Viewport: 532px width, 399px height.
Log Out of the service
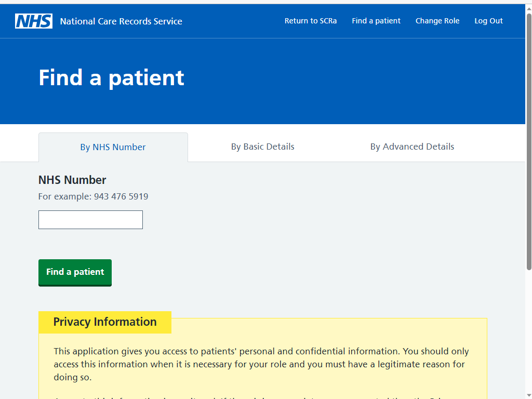(x=488, y=21)
